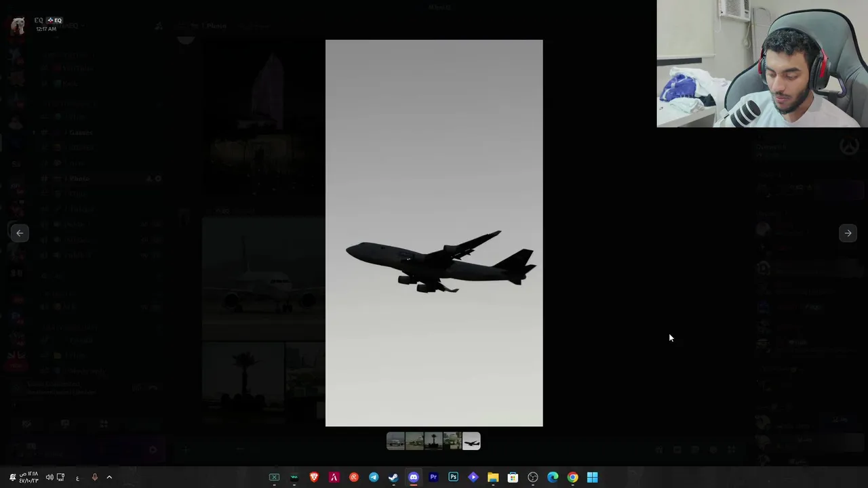This screenshot has height=488, width=868.
Task: Click the network monitor icon in tray
Action: (x=60, y=478)
